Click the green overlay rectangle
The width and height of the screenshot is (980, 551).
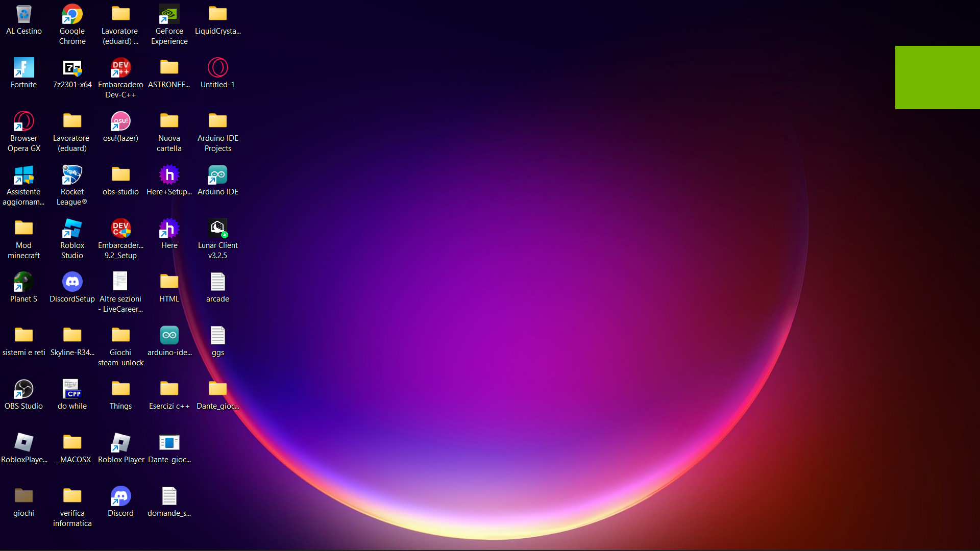[x=937, y=78]
